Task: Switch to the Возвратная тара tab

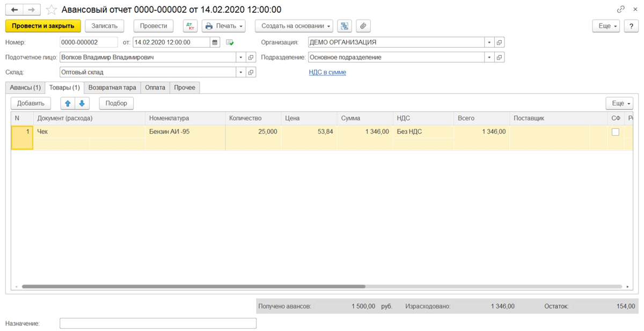Action: [112, 87]
